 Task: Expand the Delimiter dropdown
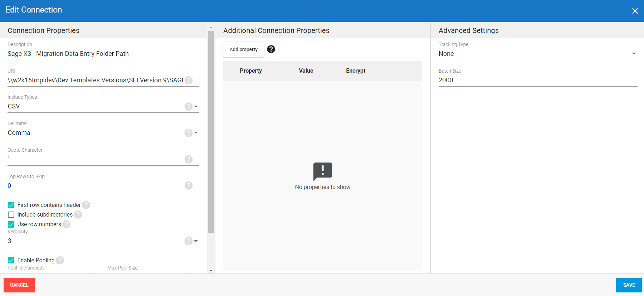[x=196, y=133]
